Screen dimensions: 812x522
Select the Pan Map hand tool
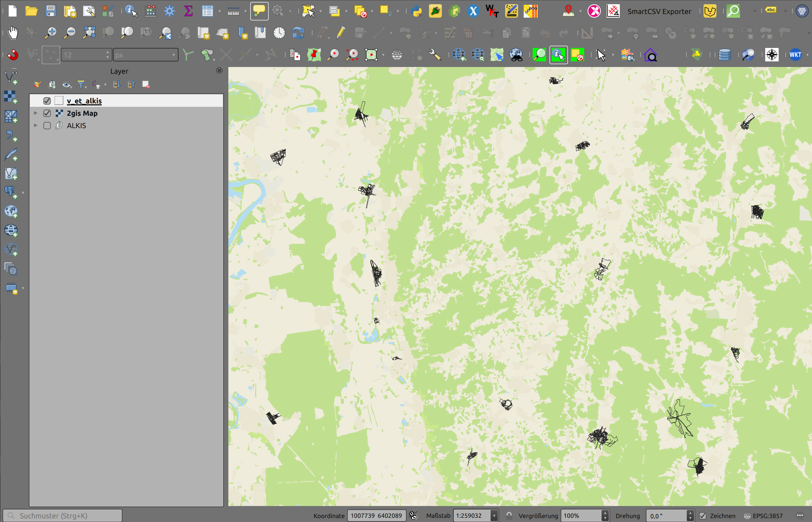(x=13, y=33)
